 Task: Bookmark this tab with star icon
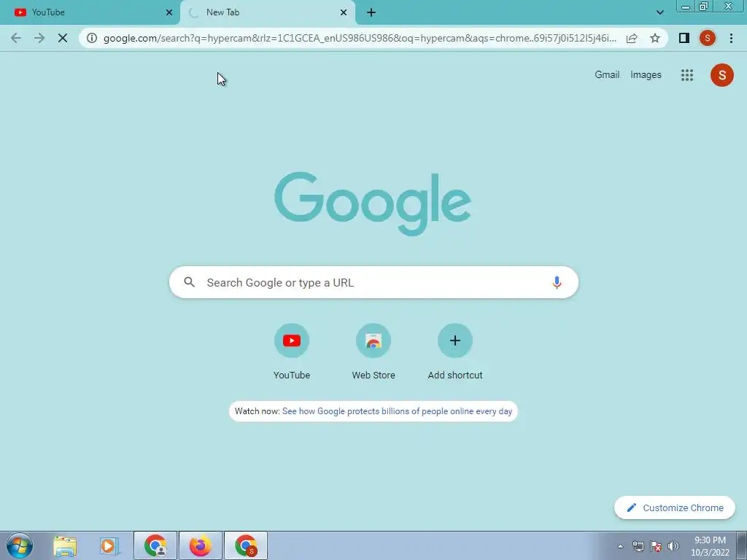point(655,38)
